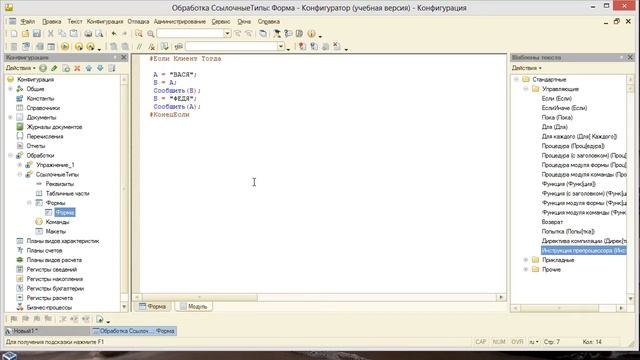Click the move up arrow icon in the Конфигурация panel
This screenshot has height=360, width=640.
[89, 68]
